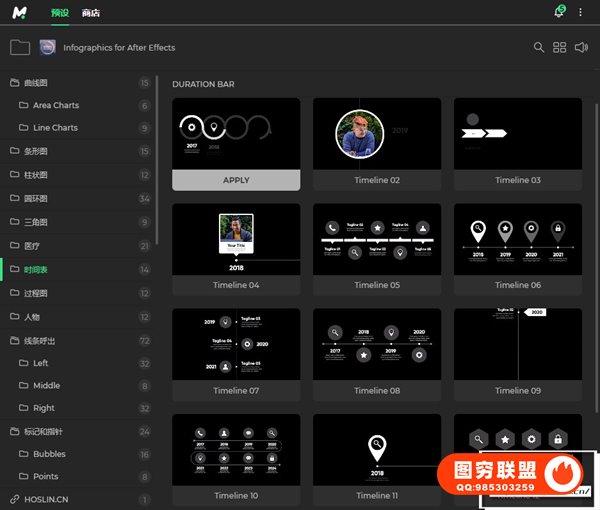
Task: Click the Motion Factory logo
Action: coord(20,12)
